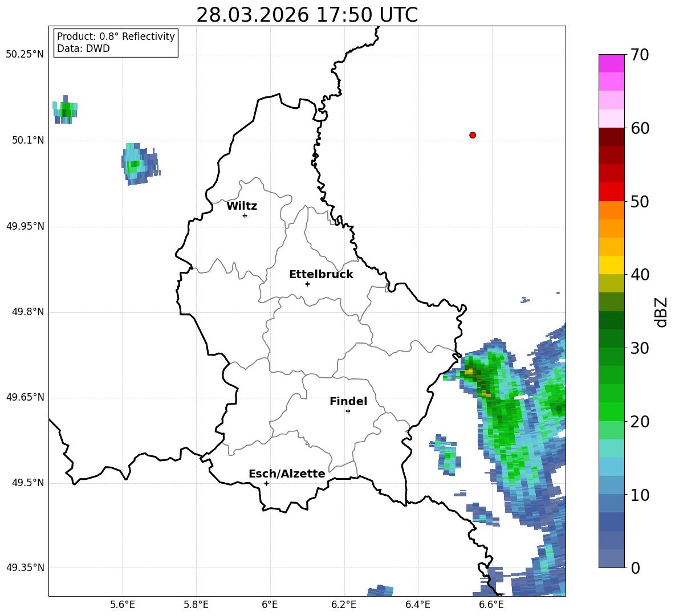Click the Esch/Alzette station cross marker
The width and height of the screenshot is (675, 616).
tap(266, 483)
